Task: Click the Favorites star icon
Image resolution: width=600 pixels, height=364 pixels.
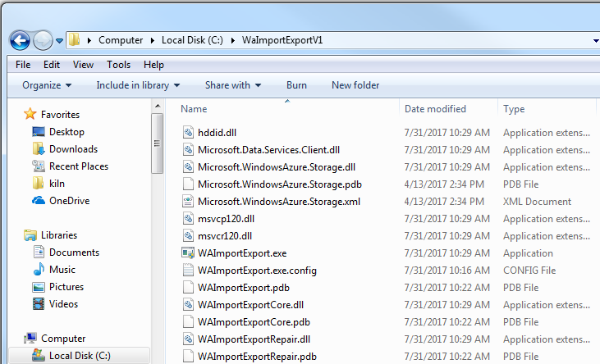Action: click(30, 114)
